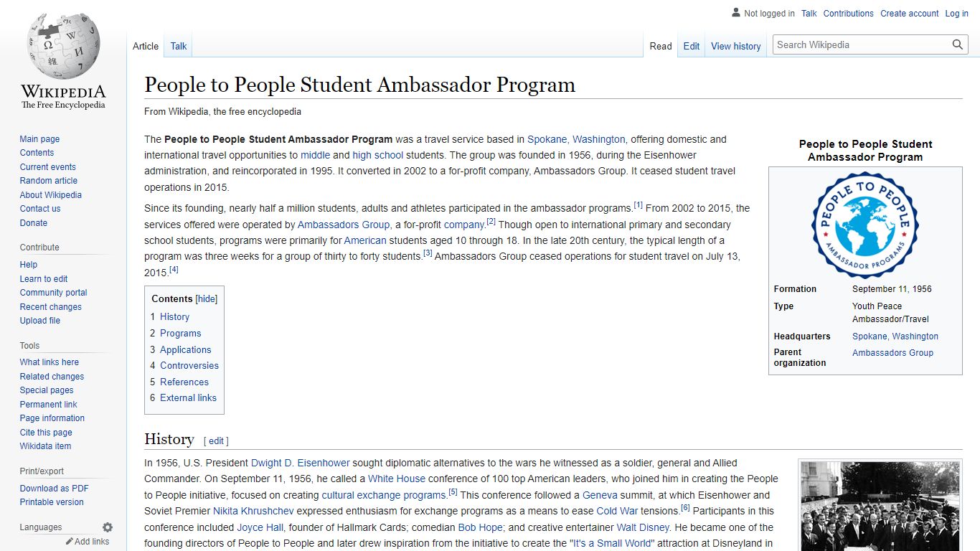Screen dimensions: 980x551
Task: Jump to Controversies in contents
Action: (189, 366)
